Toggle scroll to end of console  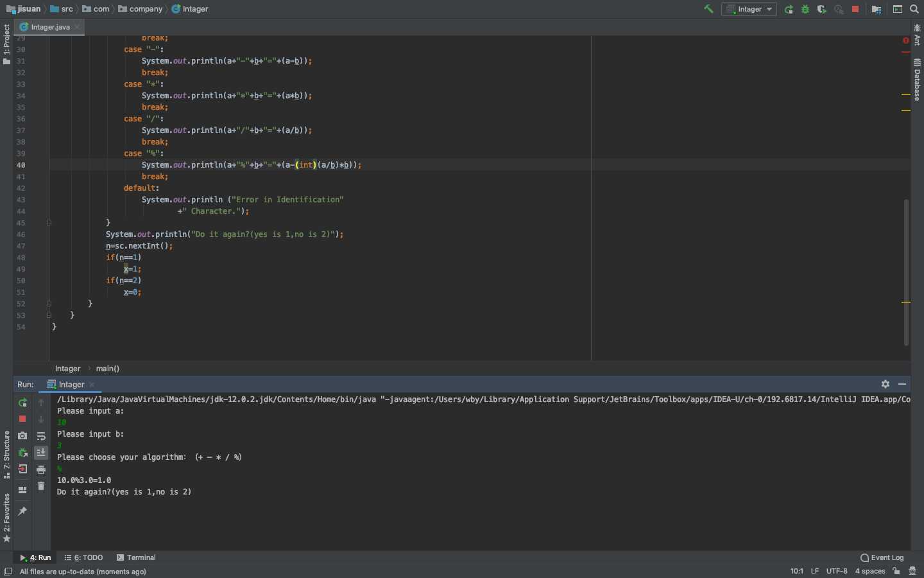point(41,453)
